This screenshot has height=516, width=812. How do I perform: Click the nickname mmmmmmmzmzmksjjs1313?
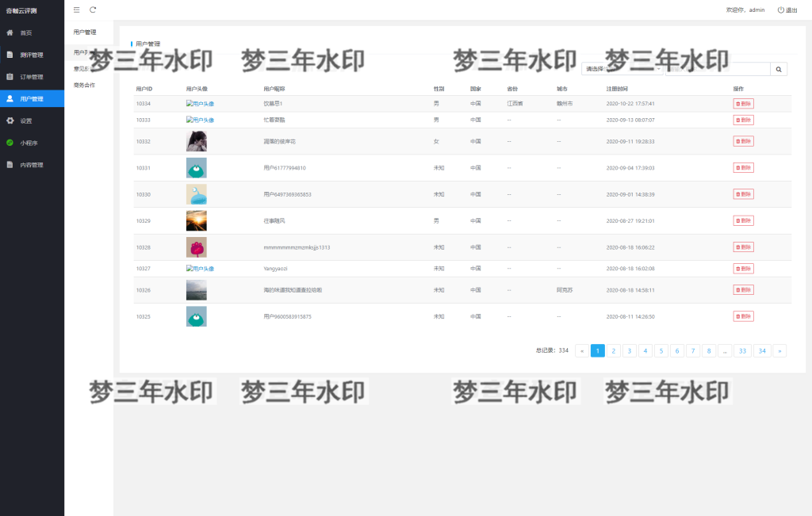point(297,247)
